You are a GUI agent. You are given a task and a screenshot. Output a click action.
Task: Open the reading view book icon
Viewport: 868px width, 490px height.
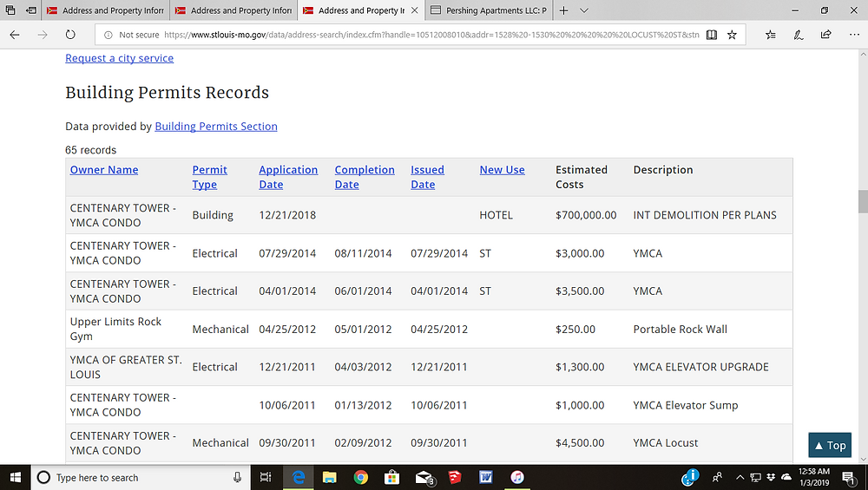(x=712, y=35)
